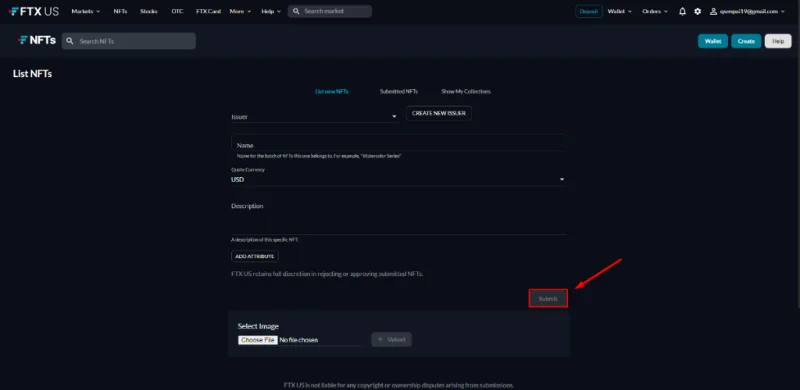Screen dimensions: 800x390
Task: Click the magnifier in Search market field
Action: pyautogui.click(x=296, y=11)
